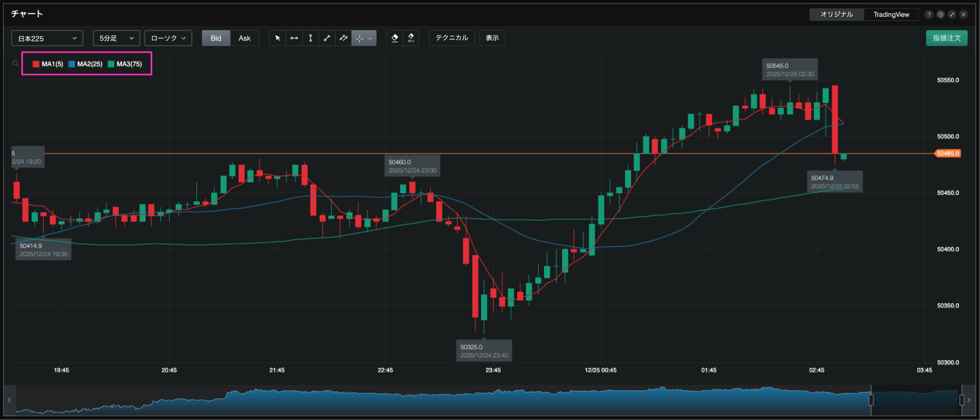Image resolution: width=980 pixels, height=420 pixels.
Task: Select the vertical line drawing tool
Action: (x=310, y=38)
